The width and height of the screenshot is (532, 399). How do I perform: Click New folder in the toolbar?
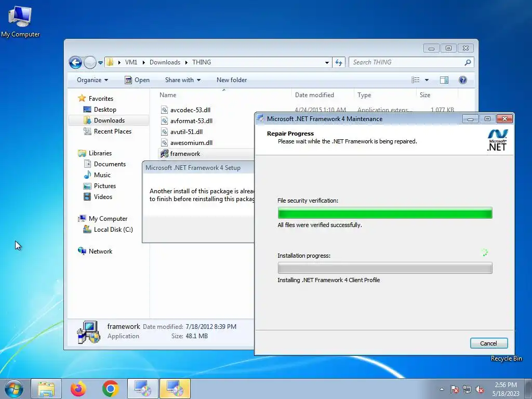point(232,80)
